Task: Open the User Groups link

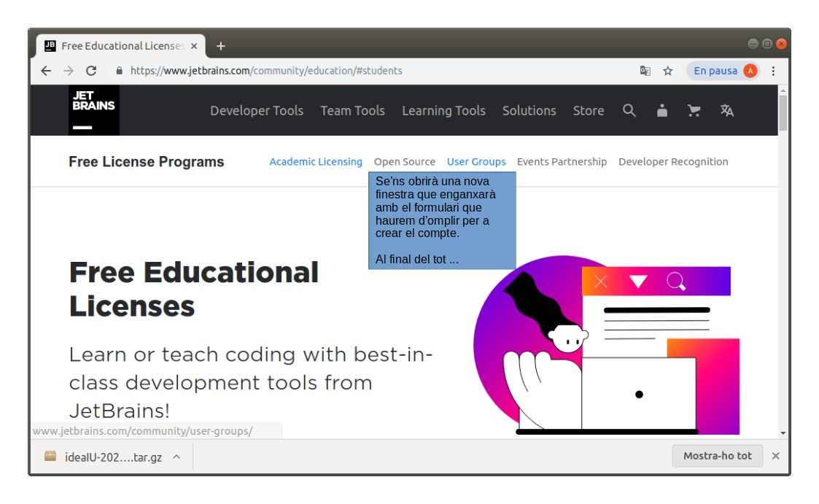Action: pyautogui.click(x=476, y=162)
